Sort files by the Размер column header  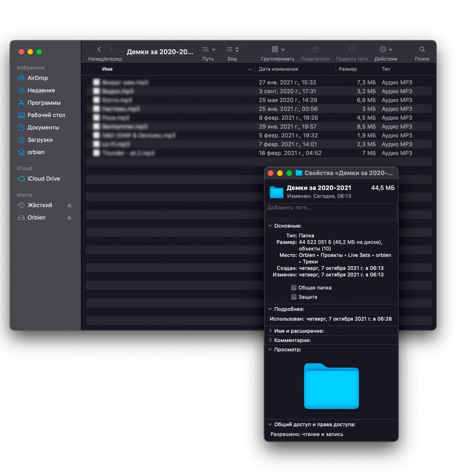[348, 69]
